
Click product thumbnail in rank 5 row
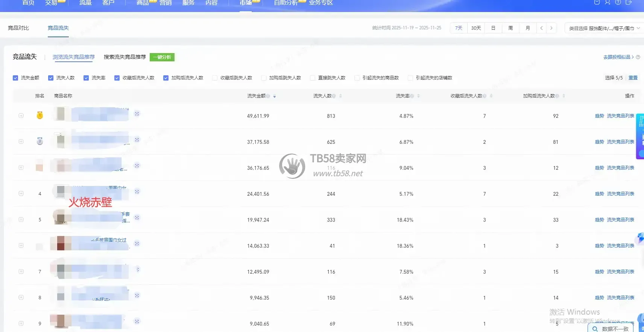pyautogui.click(x=60, y=218)
